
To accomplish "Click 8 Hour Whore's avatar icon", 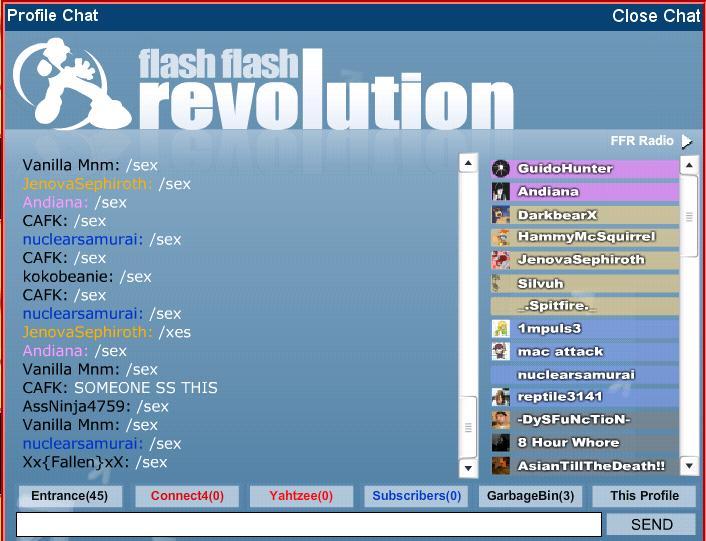I will (x=501, y=443).
